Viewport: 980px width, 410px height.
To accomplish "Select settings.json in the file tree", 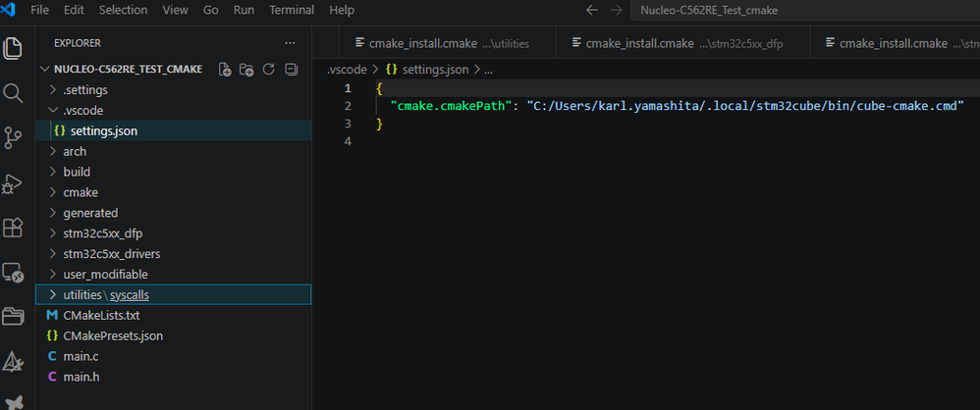I will pyautogui.click(x=174, y=131).
